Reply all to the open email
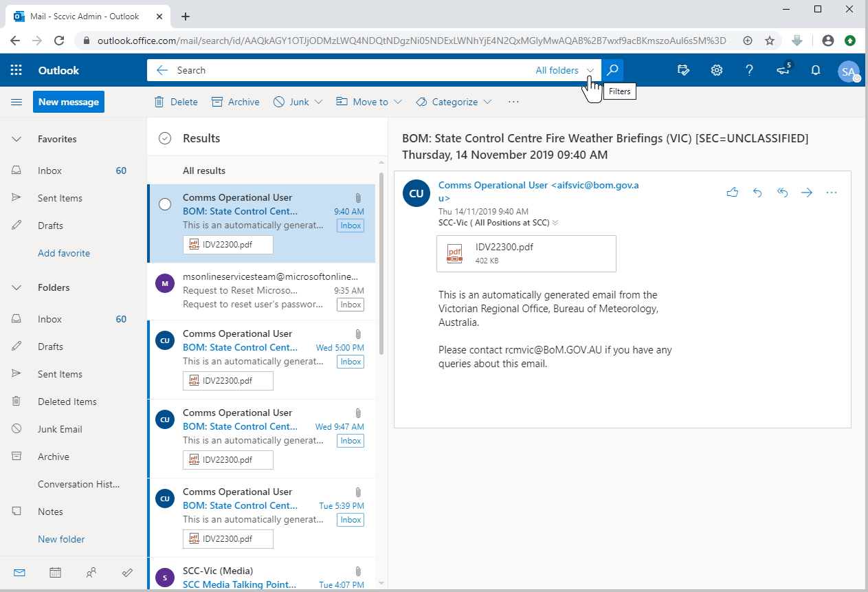 [781, 193]
